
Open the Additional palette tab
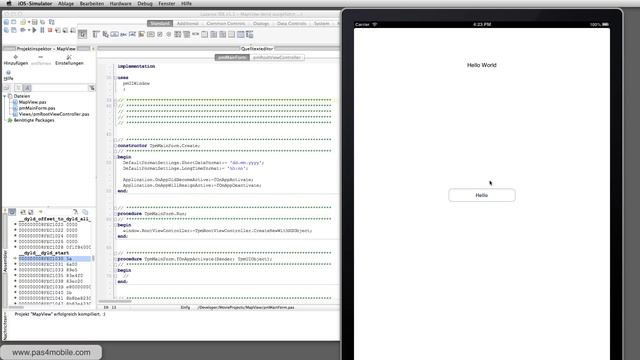[187, 23]
